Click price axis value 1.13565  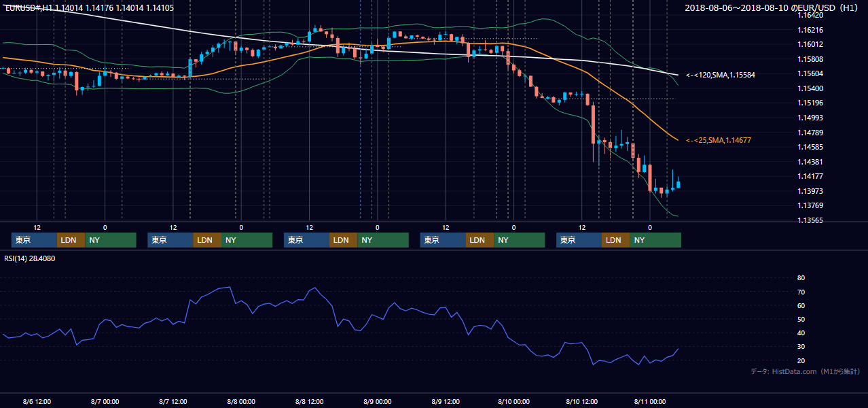tap(810, 220)
